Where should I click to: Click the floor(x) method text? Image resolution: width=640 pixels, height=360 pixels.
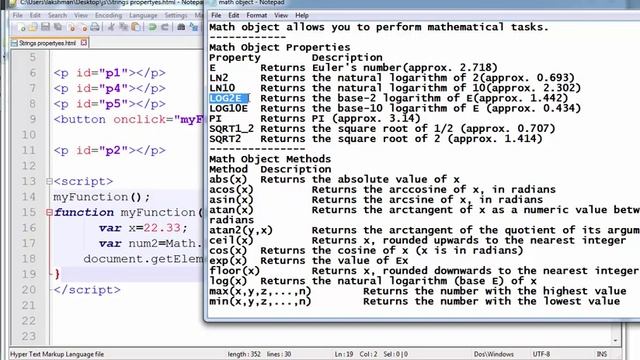[235, 271]
